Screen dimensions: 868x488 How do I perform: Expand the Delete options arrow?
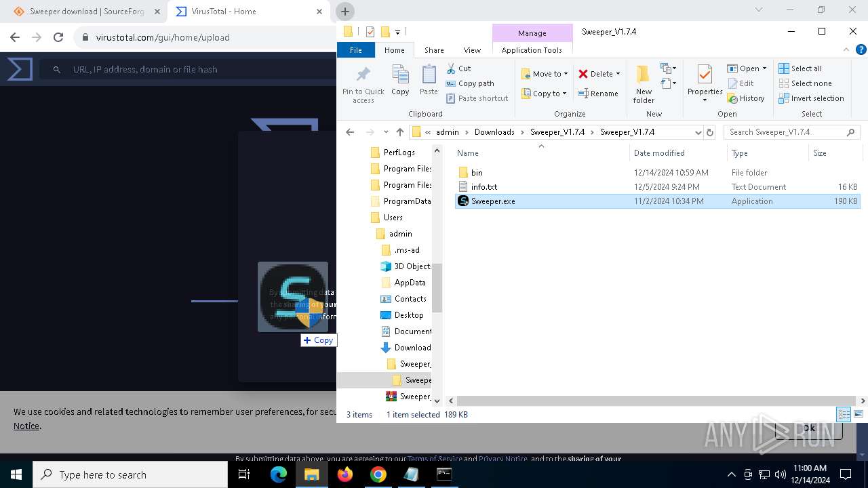point(618,75)
